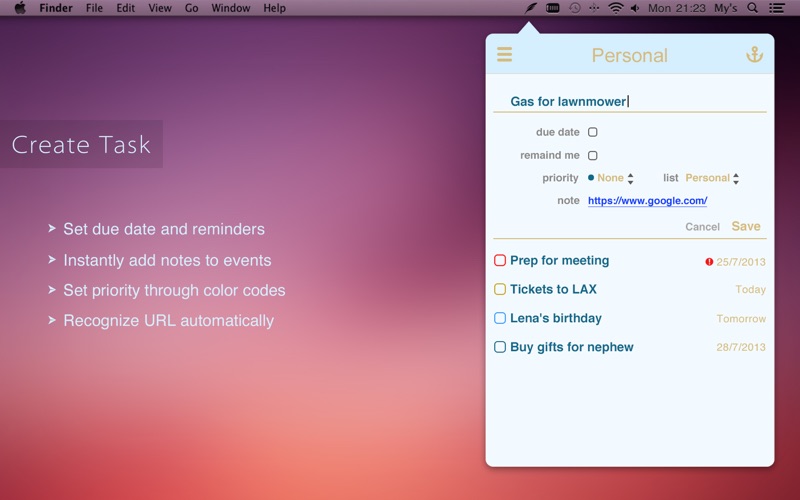
Task: Click the Gas for lawnmower title field
Action: 630,101
